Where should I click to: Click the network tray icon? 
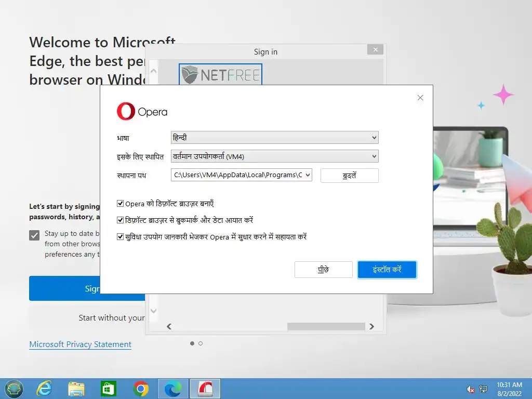point(483,389)
